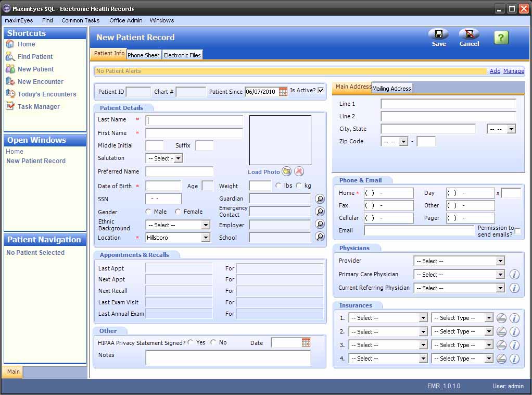
Task: Start a New Encounter from shortcuts
Action: [x=41, y=82]
